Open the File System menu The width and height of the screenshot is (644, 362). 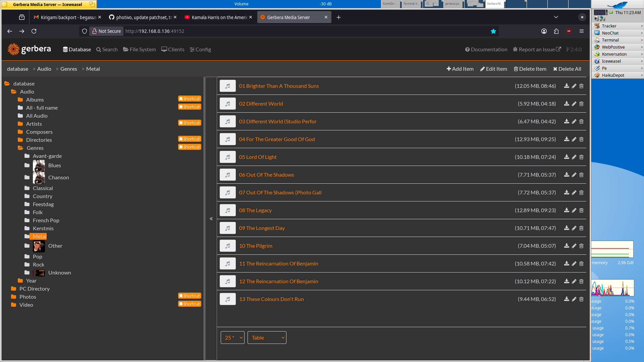point(140,50)
